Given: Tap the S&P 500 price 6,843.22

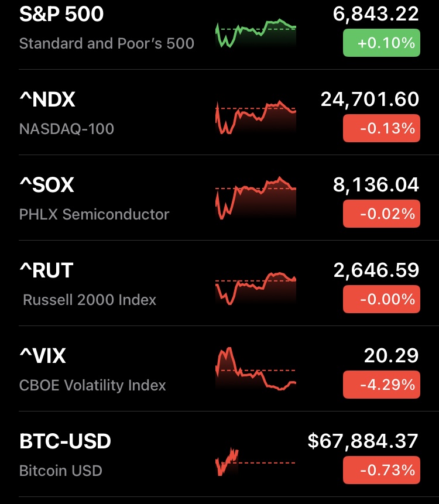Looking at the screenshot, I should click(376, 14).
